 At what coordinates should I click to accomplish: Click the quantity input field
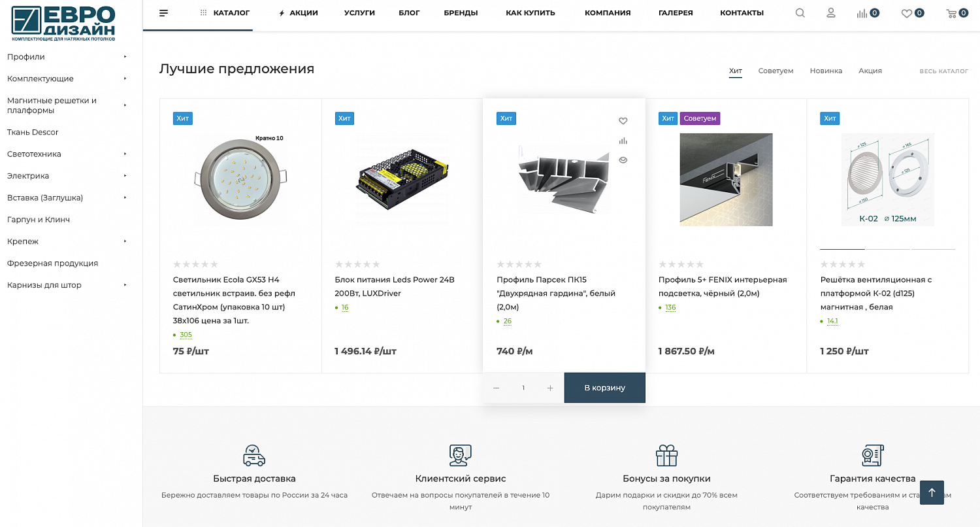(523, 388)
